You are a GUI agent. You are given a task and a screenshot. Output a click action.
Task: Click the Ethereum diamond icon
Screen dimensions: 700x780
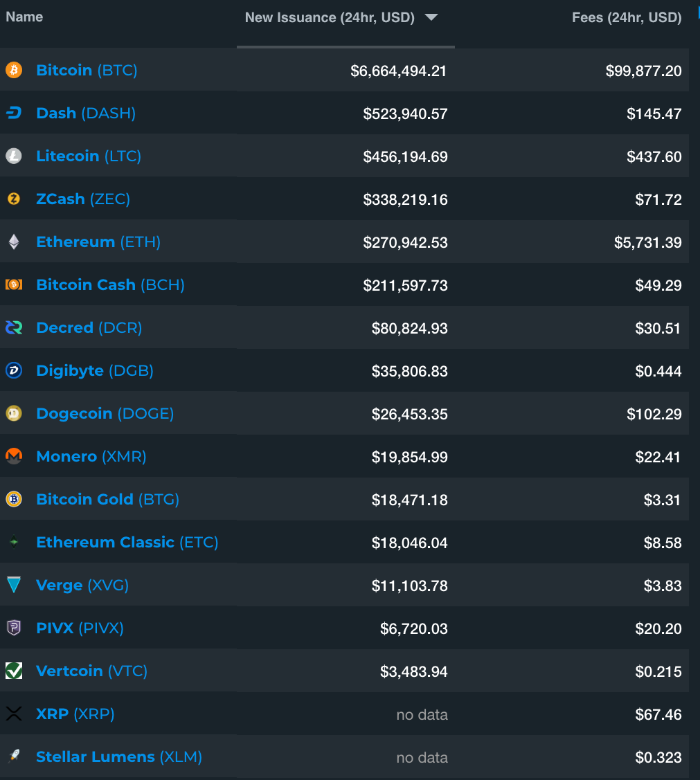(x=14, y=242)
